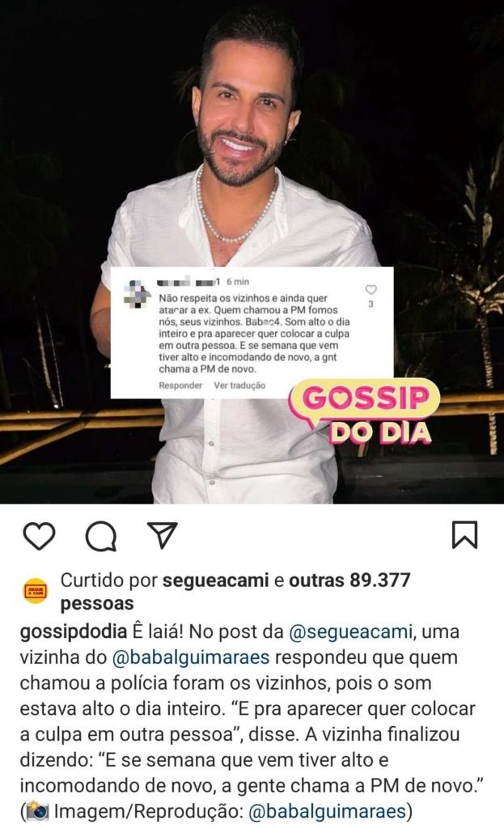The image size is (504, 829).
Task: Click Responder under the comment
Action: click(x=180, y=385)
